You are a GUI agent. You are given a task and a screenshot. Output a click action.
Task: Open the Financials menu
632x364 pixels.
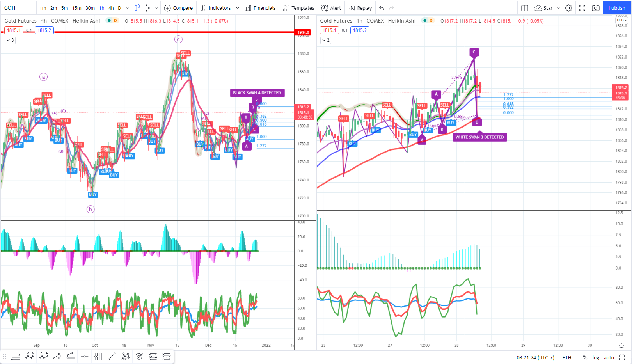pos(260,8)
